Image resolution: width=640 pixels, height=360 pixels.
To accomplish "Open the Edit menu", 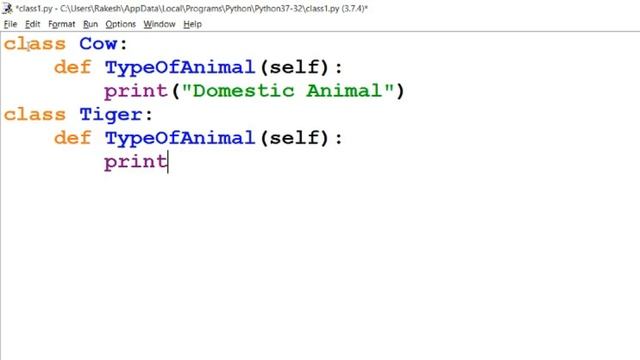I will (32, 24).
